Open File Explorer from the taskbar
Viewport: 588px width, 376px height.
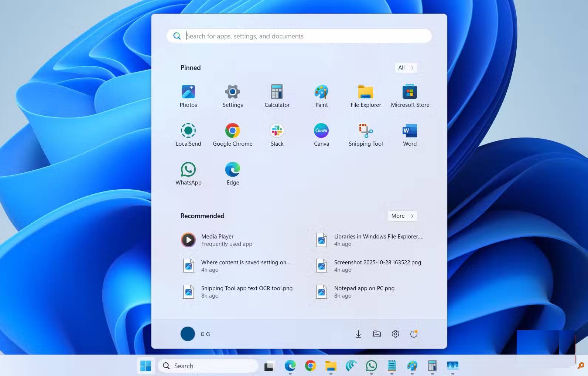pyautogui.click(x=331, y=366)
